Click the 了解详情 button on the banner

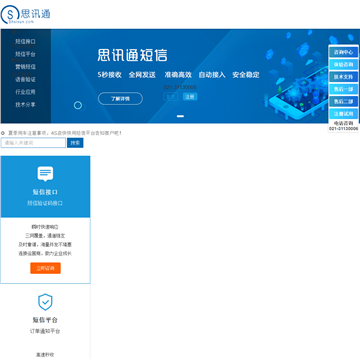pyautogui.click(x=120, y=99)
